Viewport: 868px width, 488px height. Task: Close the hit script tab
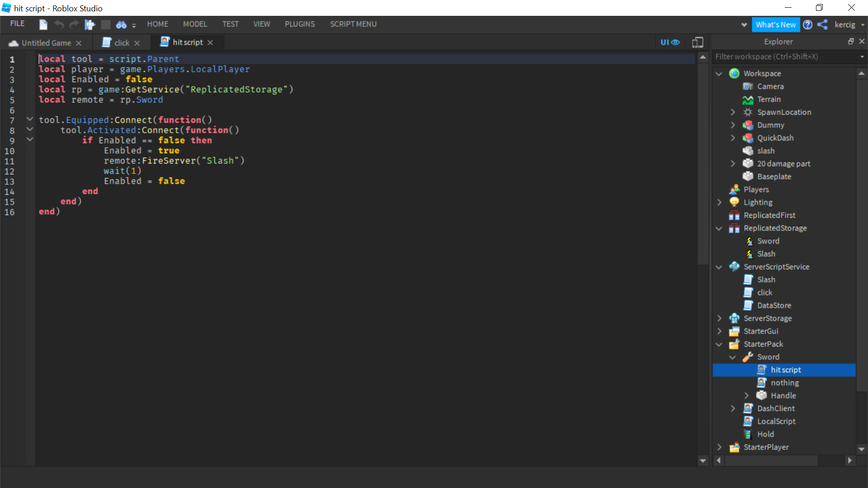pyautogui.click(x=210, y=42)
